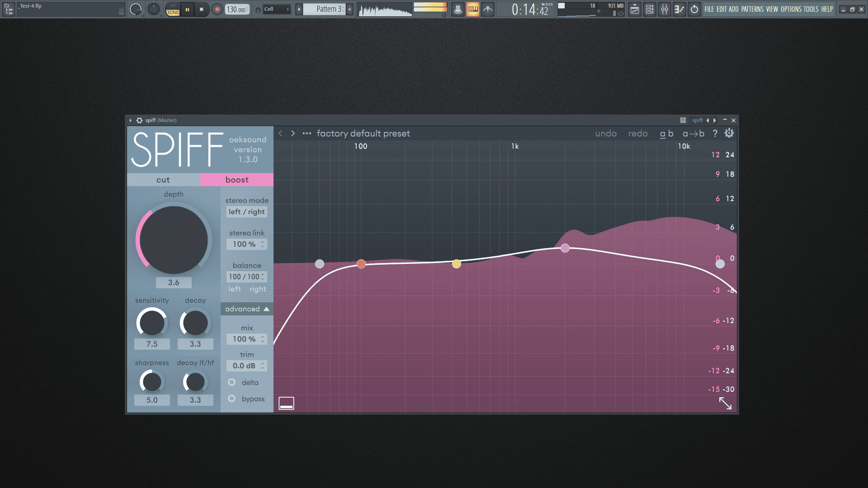The width and height of the screenshot is (868, 488).
Task: Open stereo mode left / right dropdown
Action: pyautogui.click(x=247, y=212)
